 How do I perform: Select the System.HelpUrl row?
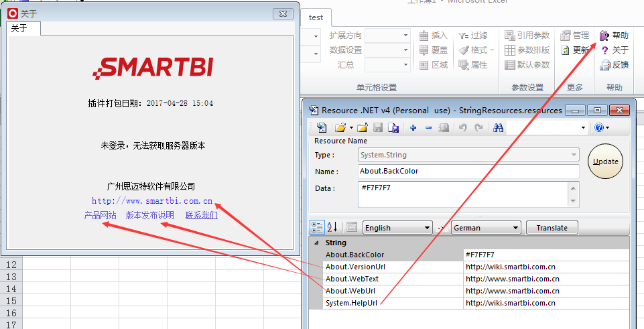[x=476, y=303]
